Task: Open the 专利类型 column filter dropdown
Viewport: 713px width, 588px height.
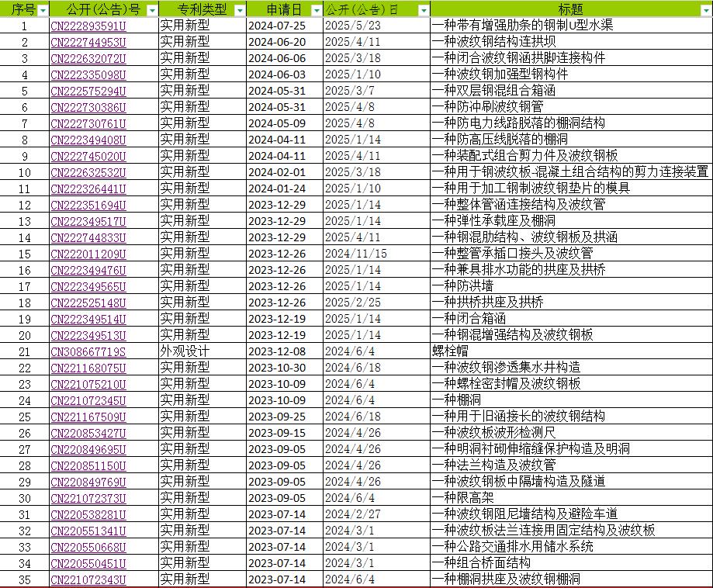Action: (241, 9)
